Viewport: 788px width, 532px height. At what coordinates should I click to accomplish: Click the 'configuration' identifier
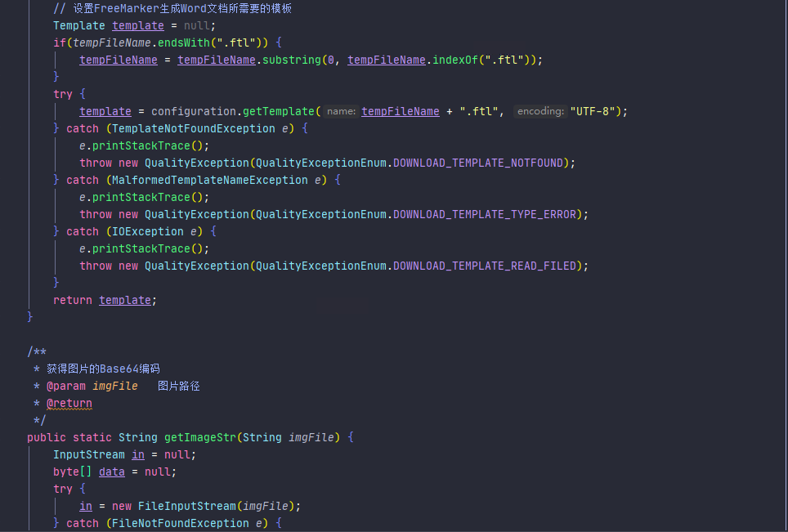tap(194, 111)
